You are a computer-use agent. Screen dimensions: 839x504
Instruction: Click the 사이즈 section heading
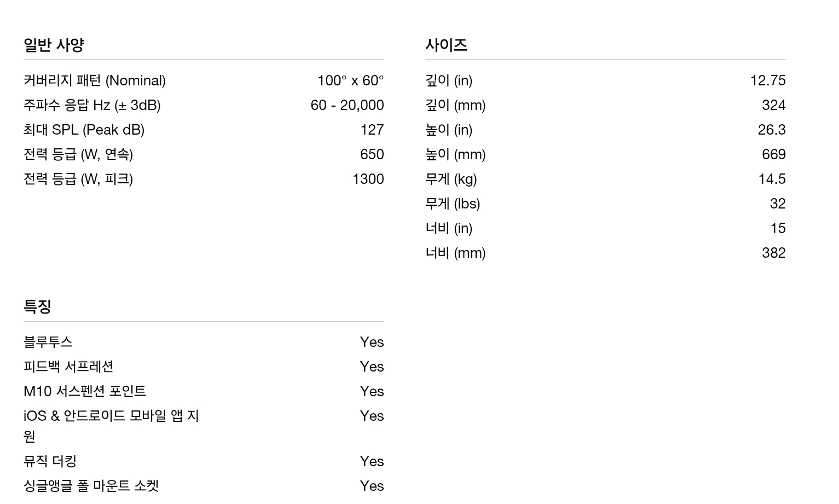(446, 45)
